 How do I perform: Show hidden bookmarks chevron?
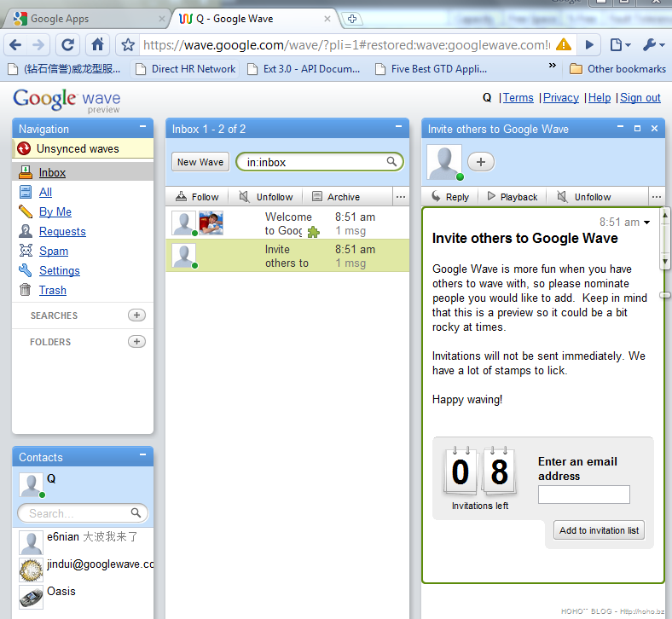(553, 65)
